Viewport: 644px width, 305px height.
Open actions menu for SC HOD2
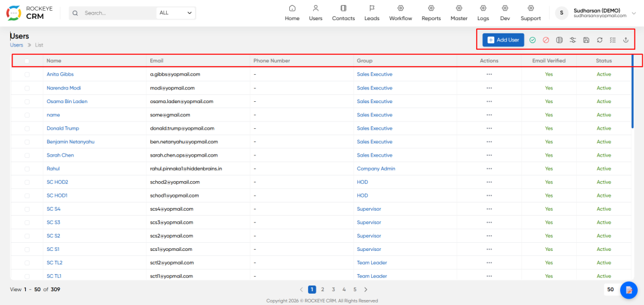[x=489, y=182]
